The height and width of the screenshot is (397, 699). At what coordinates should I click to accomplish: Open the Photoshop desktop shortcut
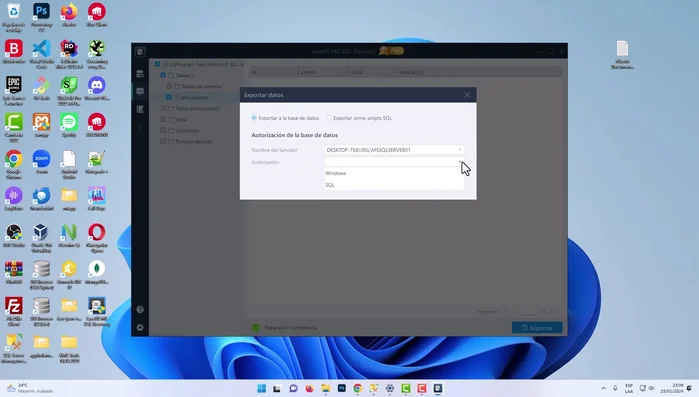click(x=41, y=17)
